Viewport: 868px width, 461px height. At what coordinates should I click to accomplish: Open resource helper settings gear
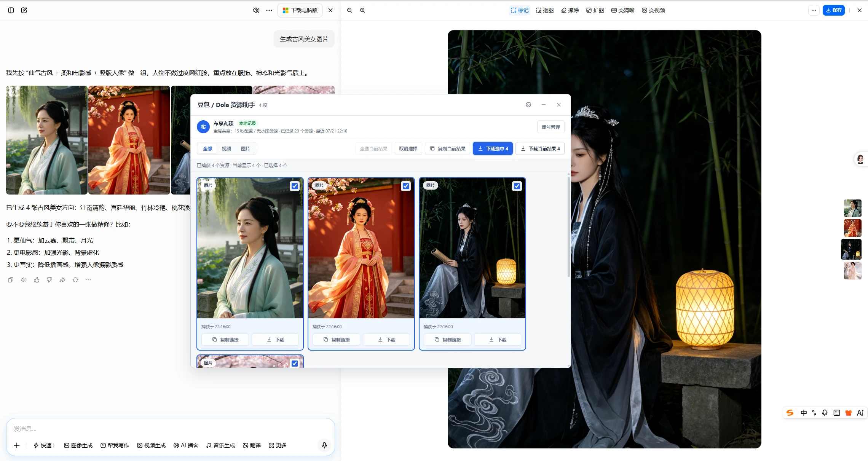pos(528,105)
